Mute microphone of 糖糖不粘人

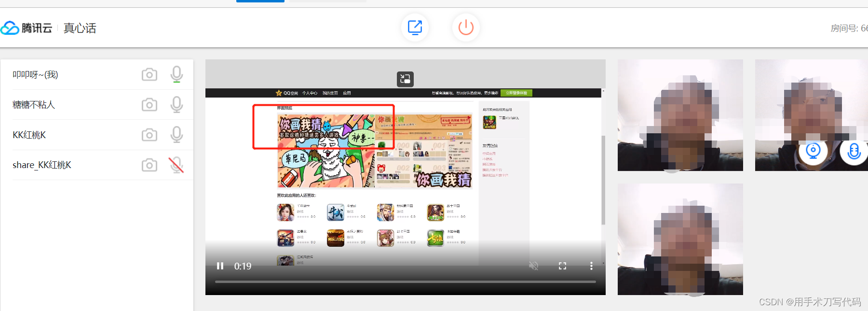[x=176, y=105]
